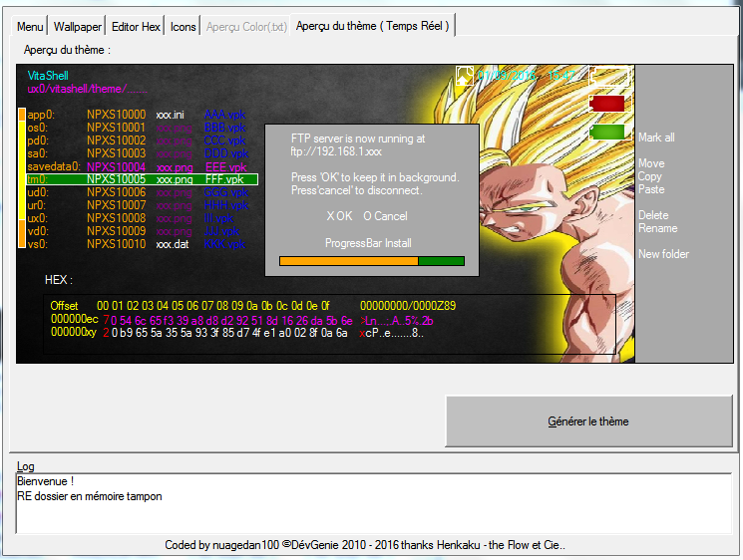This screenshot has height=560, width=743.
Task: Choose Copy in the context menu preview
Action: click(x=649, y=176)
